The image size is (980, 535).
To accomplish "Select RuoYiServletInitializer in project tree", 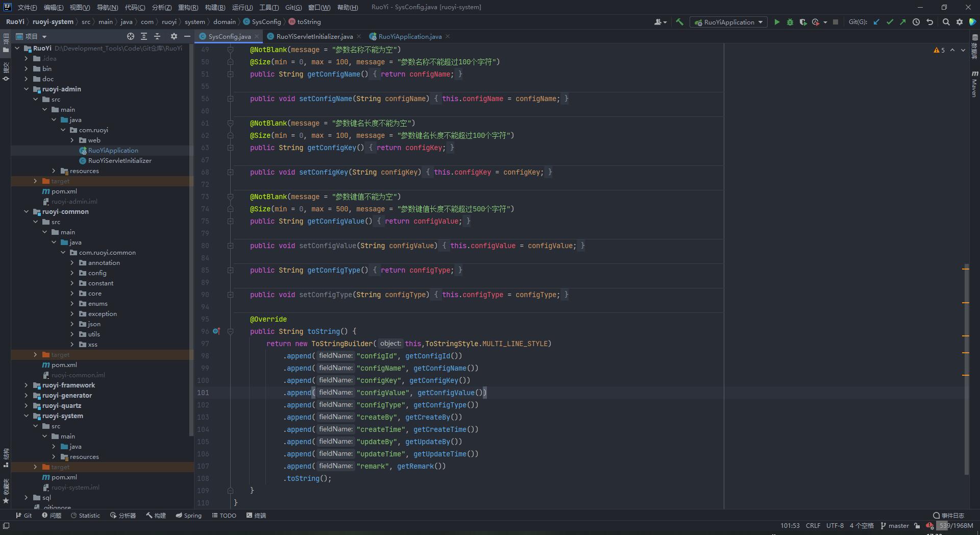I will tap(119, 161).
